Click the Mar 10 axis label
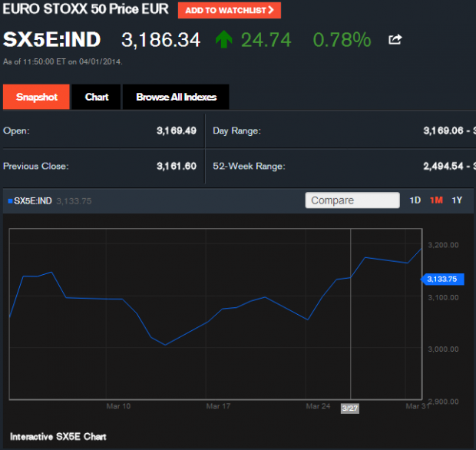476x450 pixels. pos(118,405)
